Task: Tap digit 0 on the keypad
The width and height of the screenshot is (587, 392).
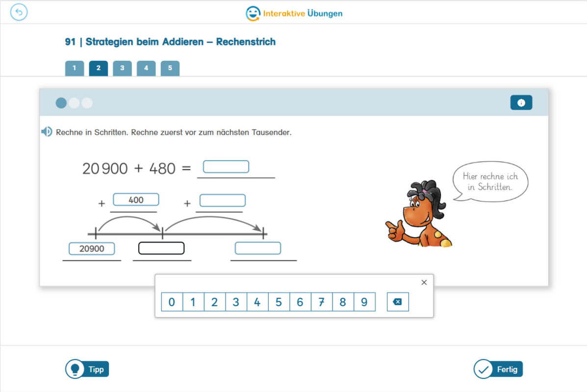Action: pyautogui.click(x=172, y=302)
